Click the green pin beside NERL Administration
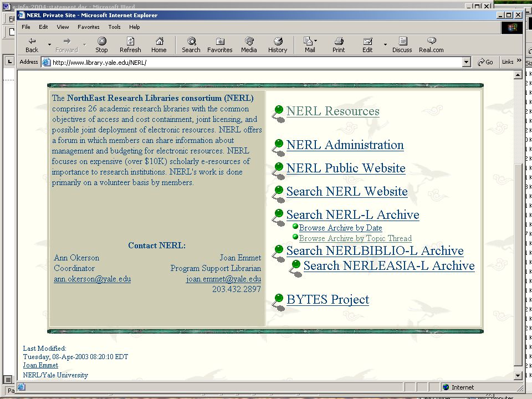This screenshot has height=399, width=532. click(x=279, y=147)
